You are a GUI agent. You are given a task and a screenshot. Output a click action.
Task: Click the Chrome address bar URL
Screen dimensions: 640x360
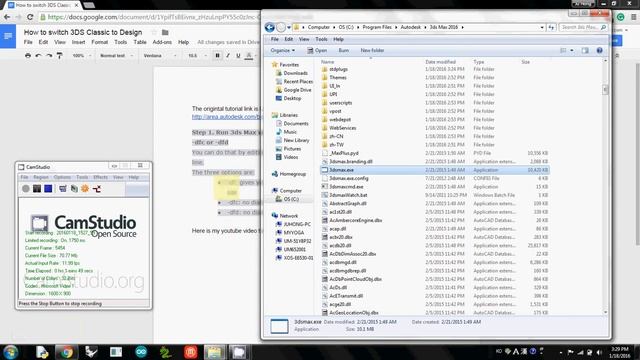coord(153,17)
